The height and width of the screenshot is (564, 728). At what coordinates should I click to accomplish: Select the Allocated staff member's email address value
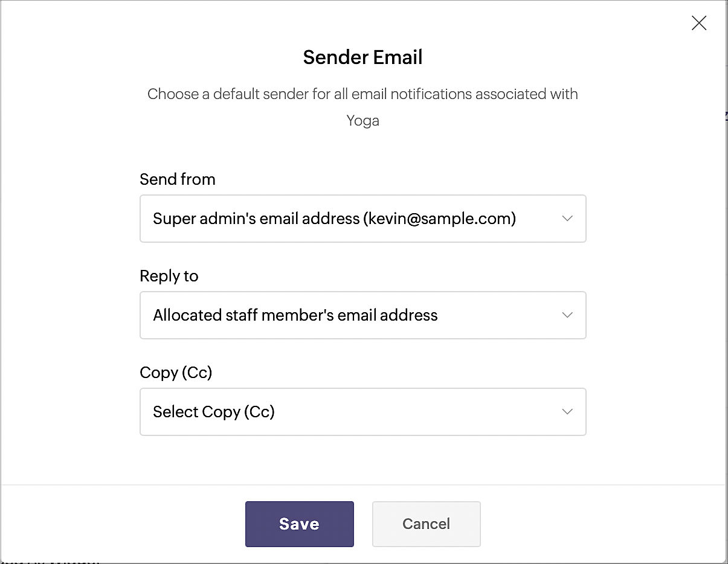[x=295, y=315]
